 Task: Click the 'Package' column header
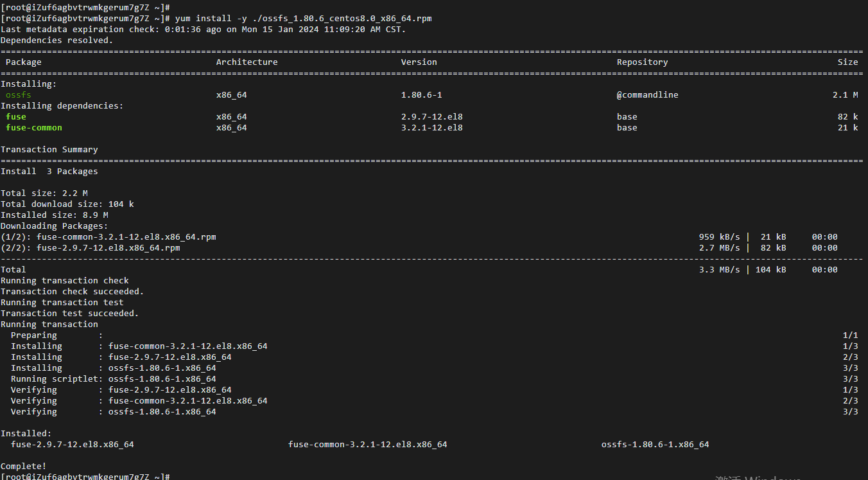[24, 62]
